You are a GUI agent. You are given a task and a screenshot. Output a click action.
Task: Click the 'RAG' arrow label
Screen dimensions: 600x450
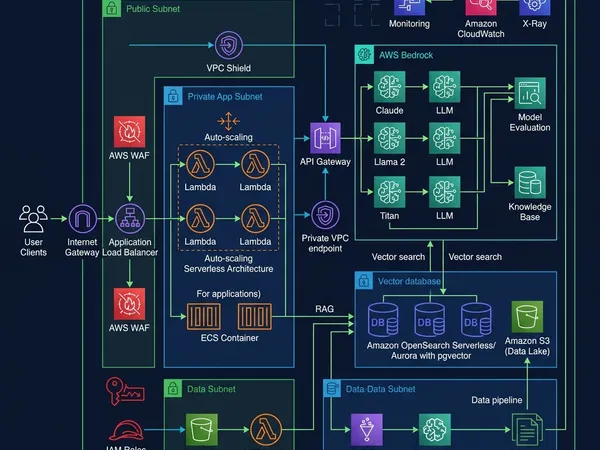pyautogui.click(x=324, y=309)
